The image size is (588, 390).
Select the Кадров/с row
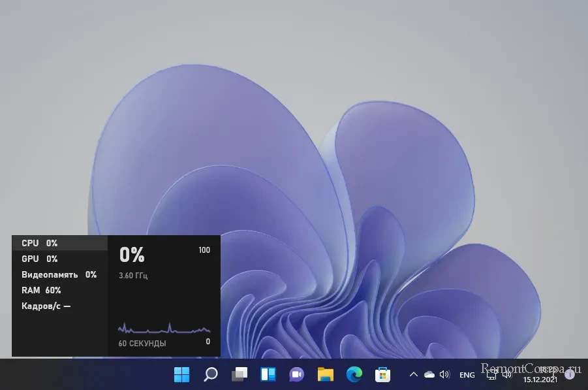tap(60, 306)
